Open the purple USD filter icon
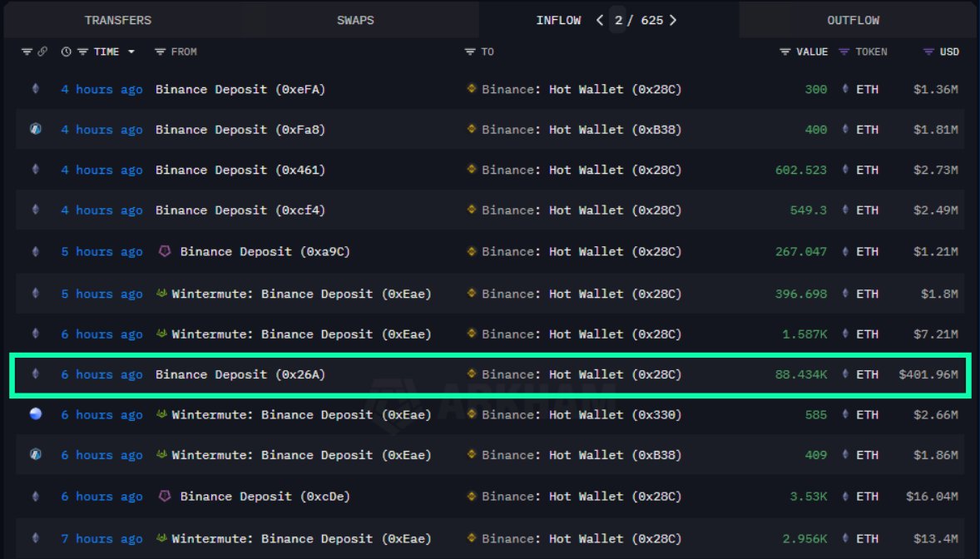The width and height of the screenshot is (980, 559). tap(928, 52)
